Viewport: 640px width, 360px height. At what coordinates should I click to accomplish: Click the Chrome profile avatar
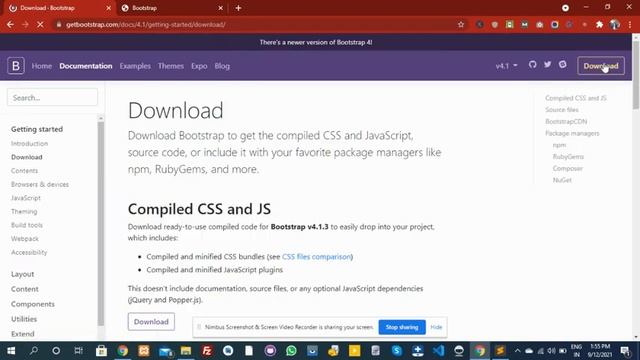615,24
